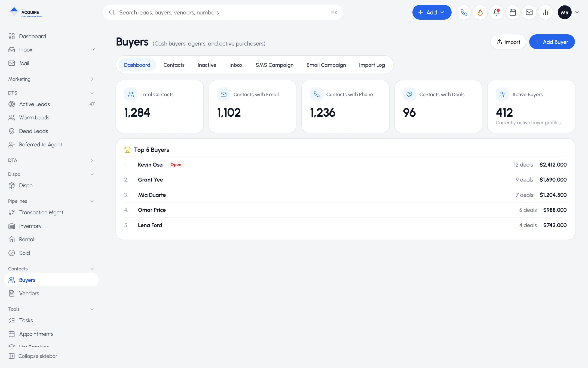Open Kevin Osei buyer row
The height and width of the screenshot is (368, 588).
pos(345,165)
